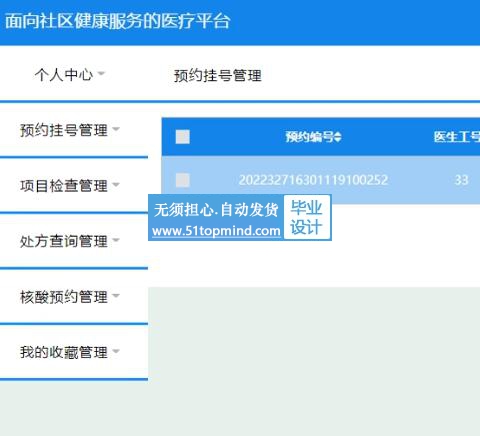
Task: Expand the 我的收藏管理 dropdown arrow
Action: click(x=116, y=351)
